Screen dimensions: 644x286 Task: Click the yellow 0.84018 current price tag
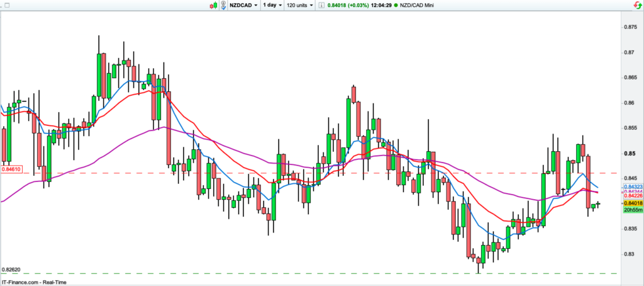(631, 203)
